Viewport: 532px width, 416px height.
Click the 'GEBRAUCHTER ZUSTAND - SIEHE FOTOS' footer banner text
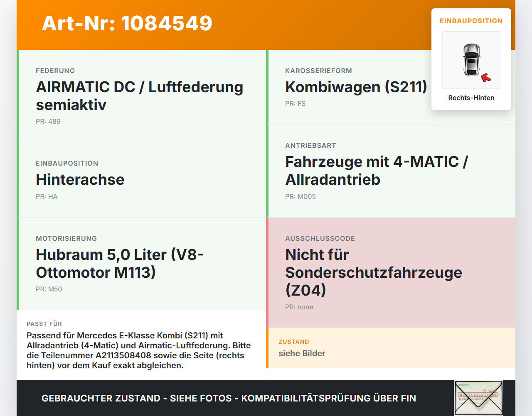click(x=229, y=399)
